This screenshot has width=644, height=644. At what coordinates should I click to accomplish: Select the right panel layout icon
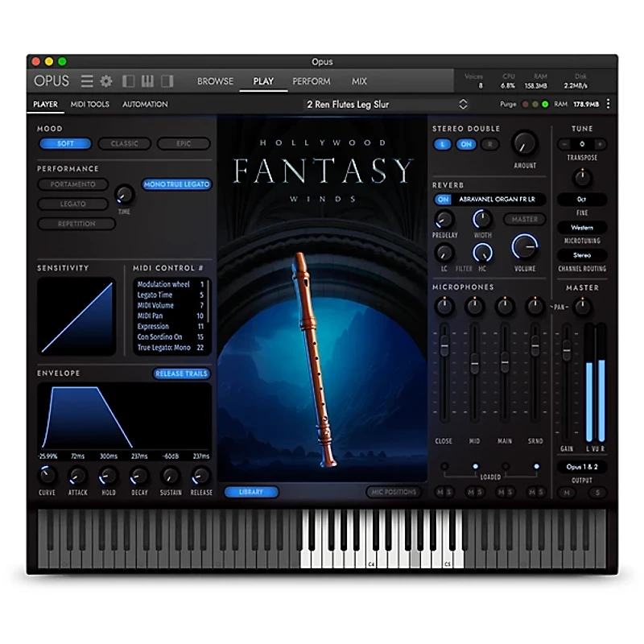[167, 80]
